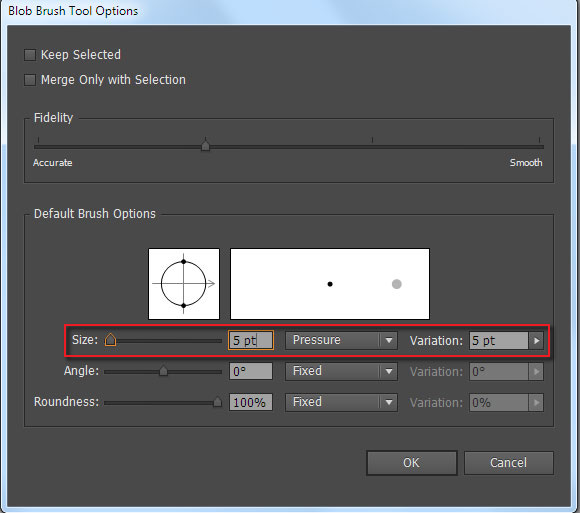Toggle Merge Only with Selection checkbox
Viewport: 580px width, 513px height.
30,80
